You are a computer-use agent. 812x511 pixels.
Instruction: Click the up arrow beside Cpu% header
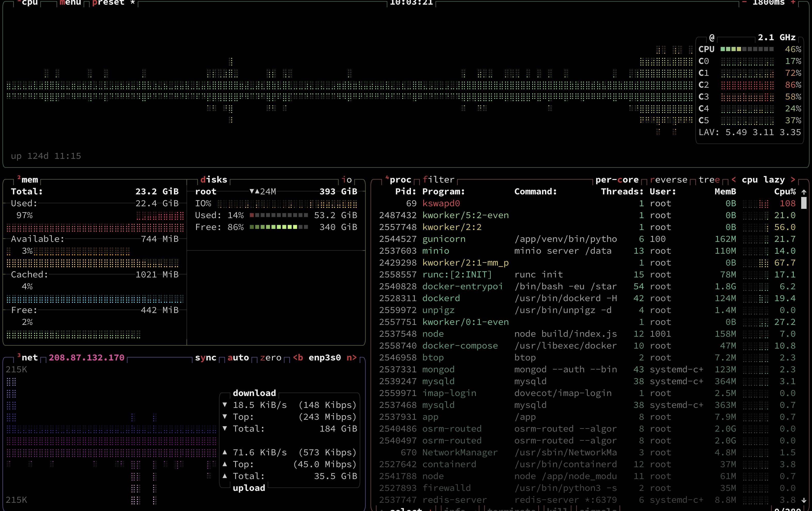(x=804, y=192)
